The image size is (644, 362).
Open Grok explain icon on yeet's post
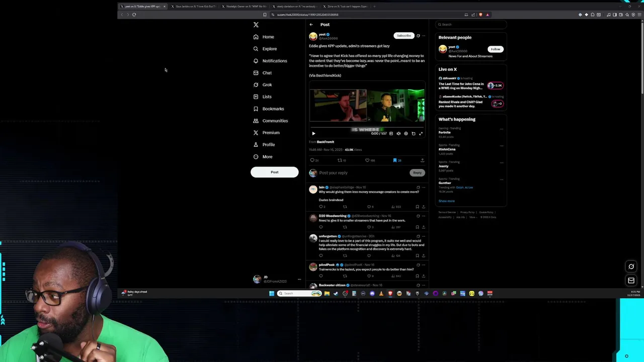(x=418, y=36)
